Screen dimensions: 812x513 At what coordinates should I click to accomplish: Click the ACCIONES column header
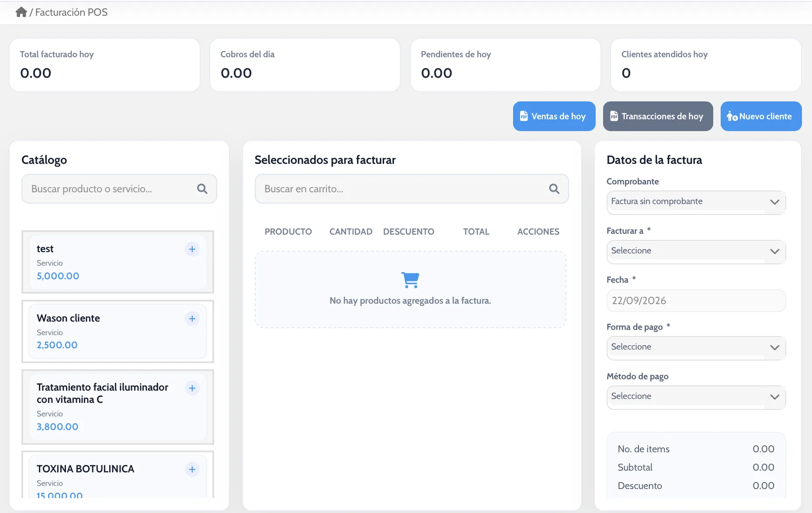538,232
